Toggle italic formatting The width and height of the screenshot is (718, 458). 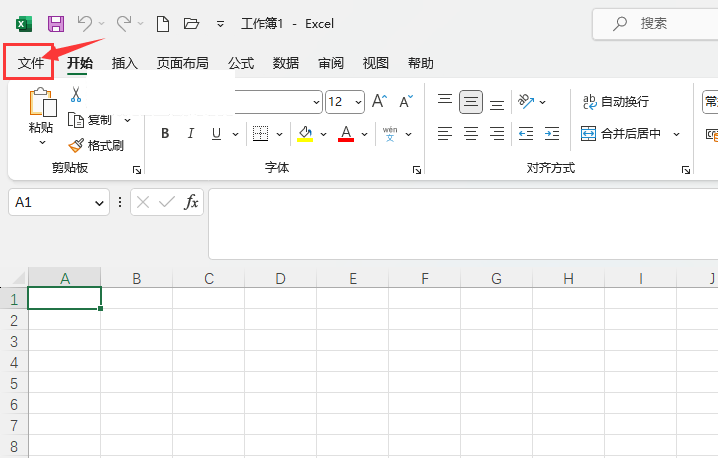click(x=190, y=134)
